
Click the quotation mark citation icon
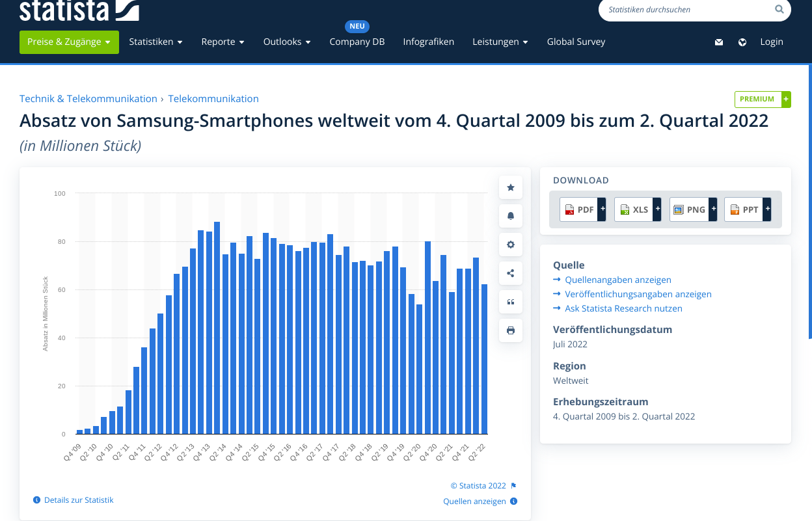pyautogui.click(x=511, y=302)
